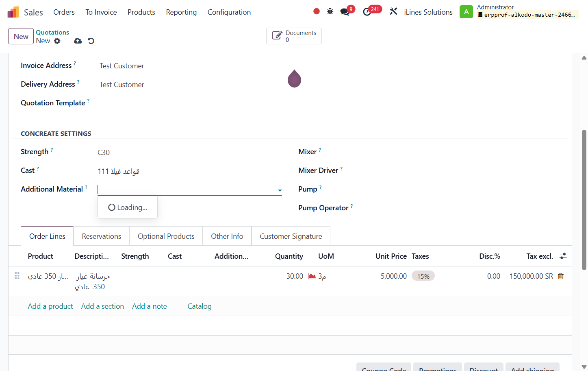The height and width of the screenshot is (371, 588).
Task: Click Add a product link
Action: pos(50,306)
